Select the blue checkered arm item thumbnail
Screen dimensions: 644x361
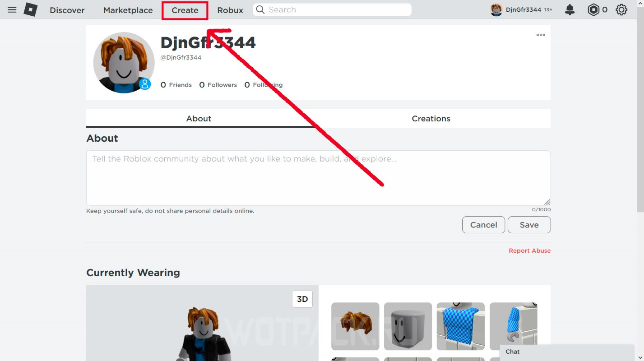click(514, 326)
